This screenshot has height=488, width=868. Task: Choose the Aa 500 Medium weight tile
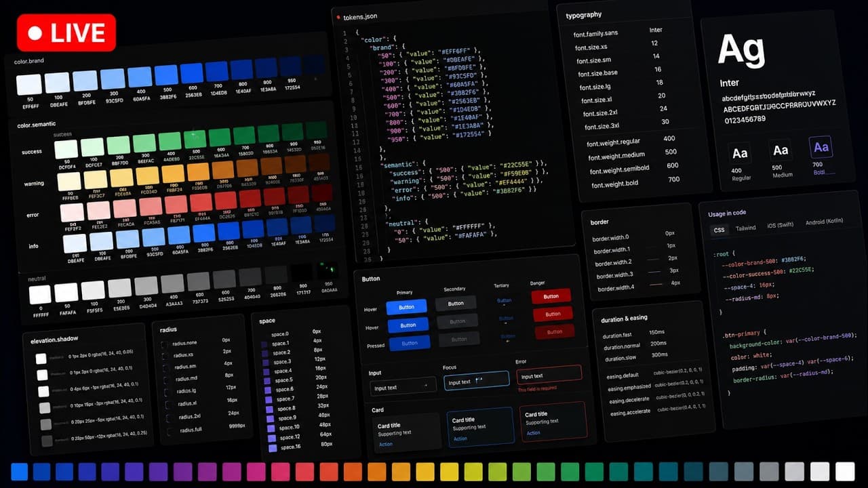click(781, 150)
